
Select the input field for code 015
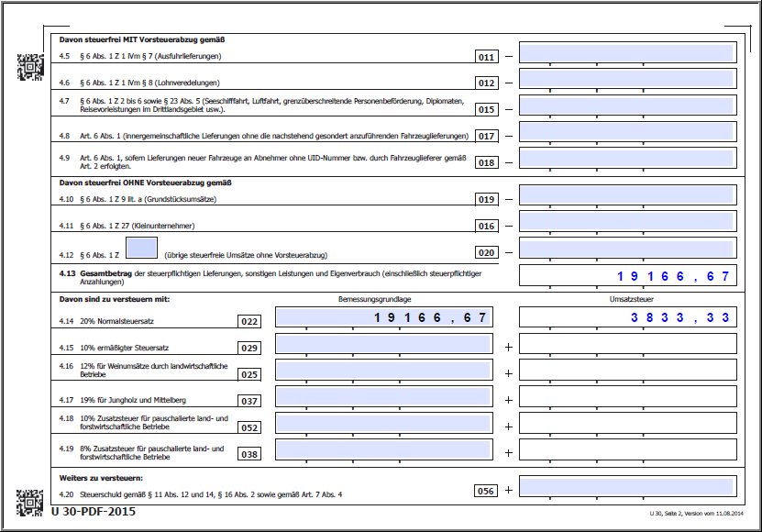click(627, 105)
